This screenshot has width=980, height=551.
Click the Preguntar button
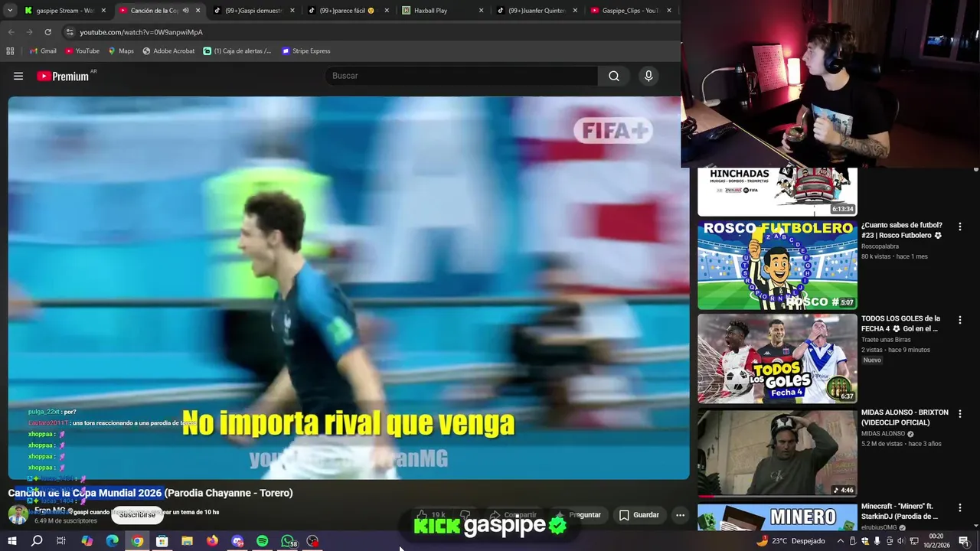(x=578, y=515)
